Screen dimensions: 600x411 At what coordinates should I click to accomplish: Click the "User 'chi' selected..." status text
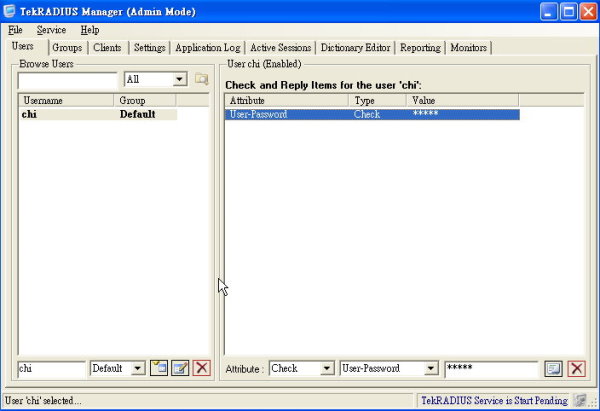coord(43,401)
